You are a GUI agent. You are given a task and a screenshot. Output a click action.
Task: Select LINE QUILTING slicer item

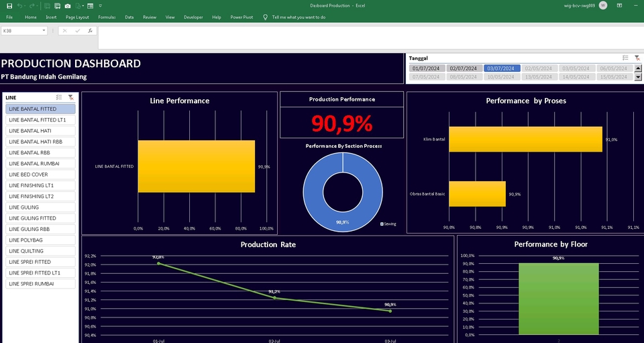[40, 251]
